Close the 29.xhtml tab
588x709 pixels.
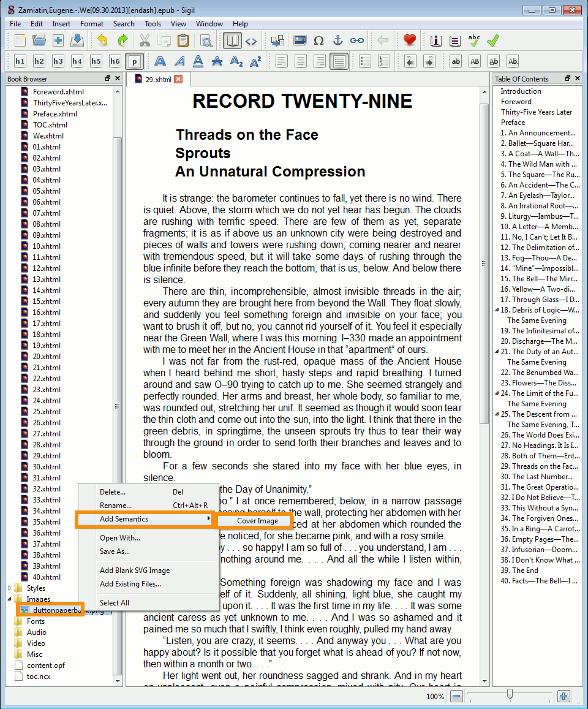178,79
